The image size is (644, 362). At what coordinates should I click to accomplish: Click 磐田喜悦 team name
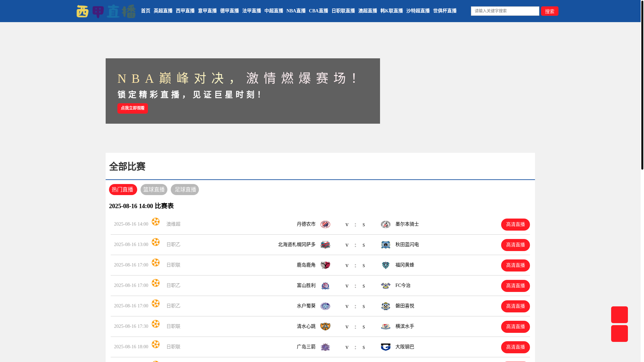[x=405, y=306]
